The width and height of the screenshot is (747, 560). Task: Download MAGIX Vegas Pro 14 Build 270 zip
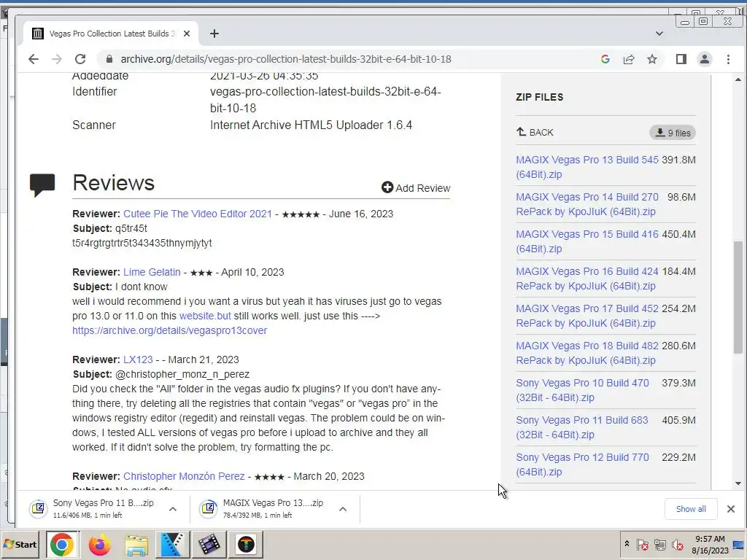pos(587,204)
